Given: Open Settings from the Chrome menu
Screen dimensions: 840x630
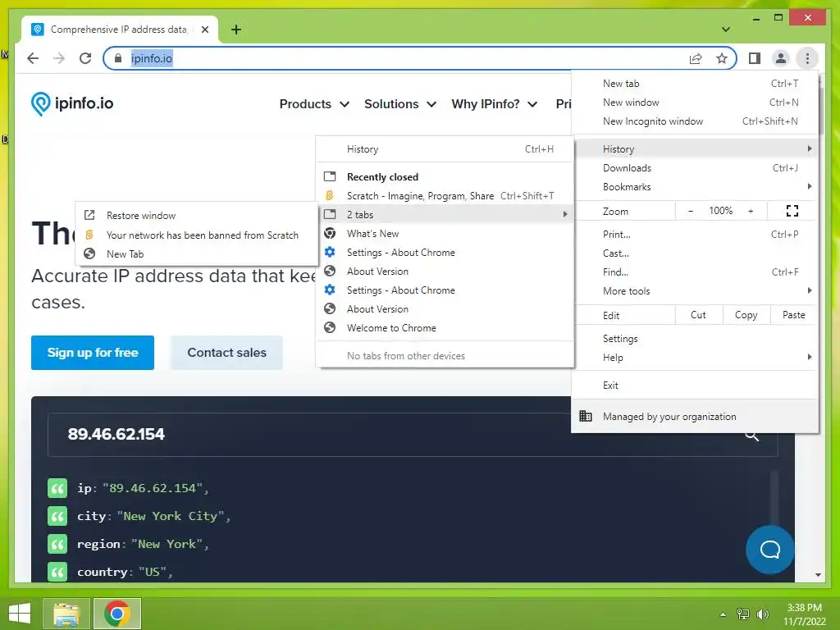Looking at the screenshot, I should click(695, 339).
